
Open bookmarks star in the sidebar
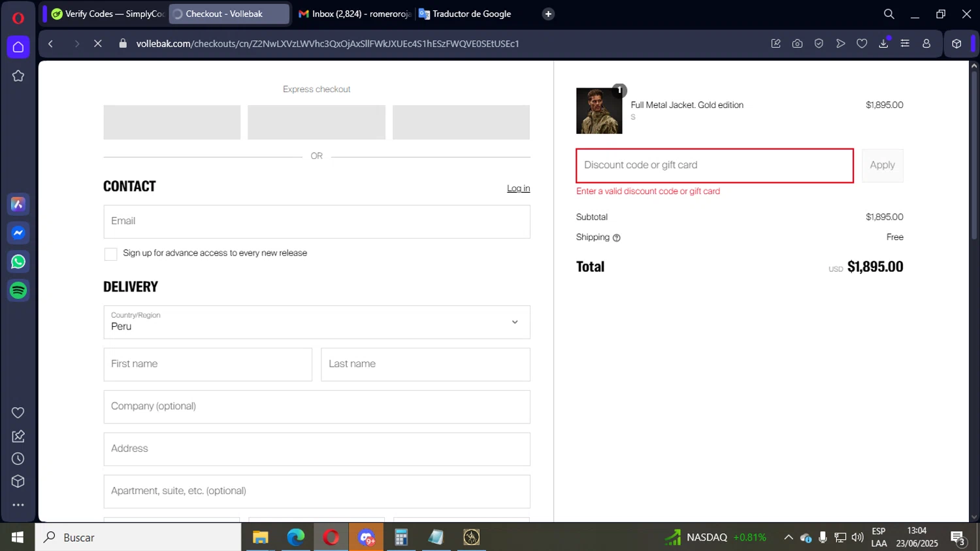click(18, 76)
